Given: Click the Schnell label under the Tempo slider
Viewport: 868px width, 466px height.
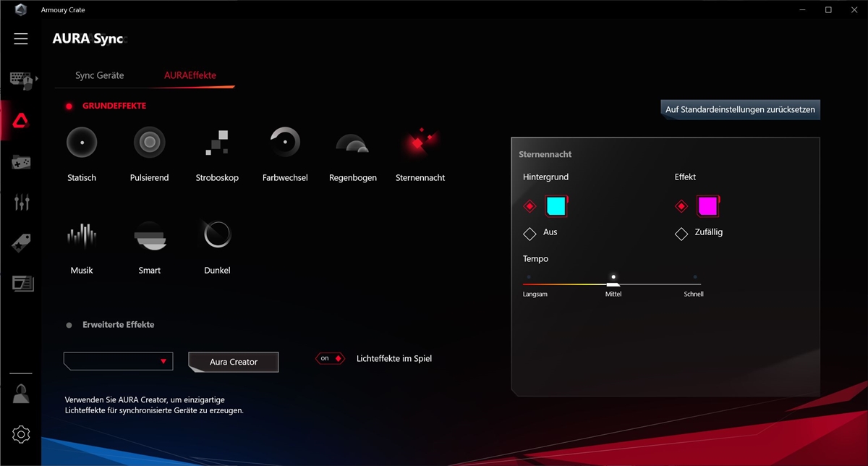Looking at the screenshot, I should pos(694,295).
